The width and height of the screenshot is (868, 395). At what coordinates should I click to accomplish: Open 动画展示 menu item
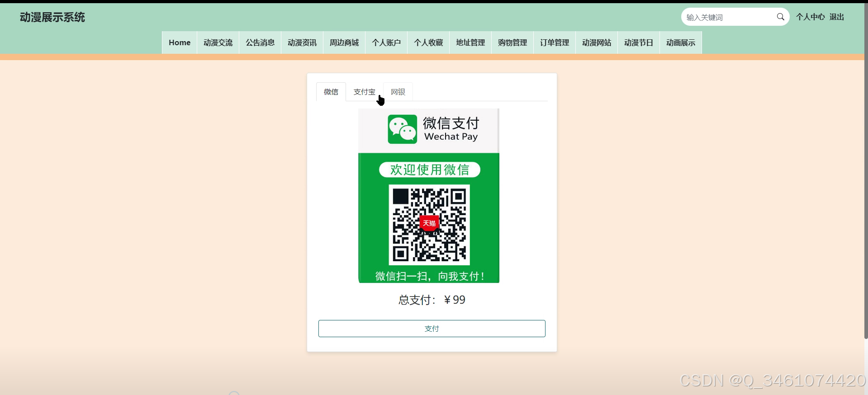coord(681,42)
